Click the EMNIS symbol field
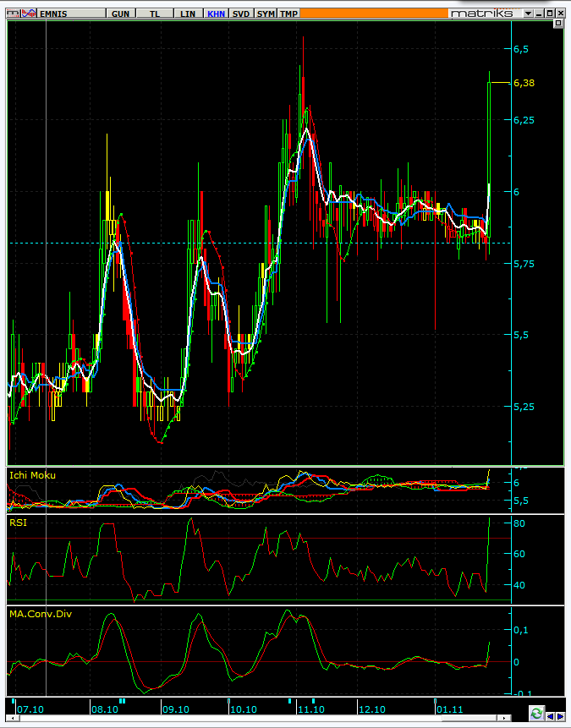This screenshot has width=571, height=728. click(x=72, y=14)
